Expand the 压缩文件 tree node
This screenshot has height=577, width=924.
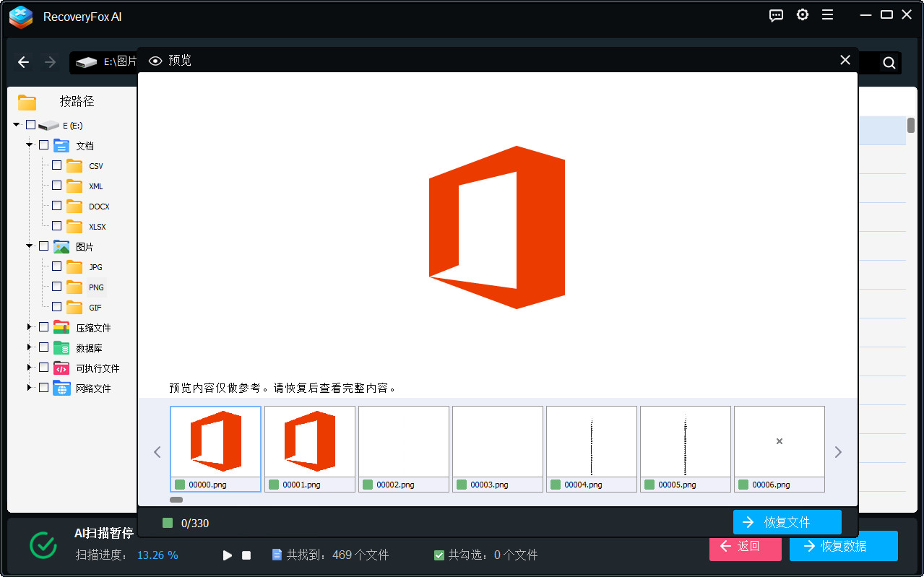point(29,326)
